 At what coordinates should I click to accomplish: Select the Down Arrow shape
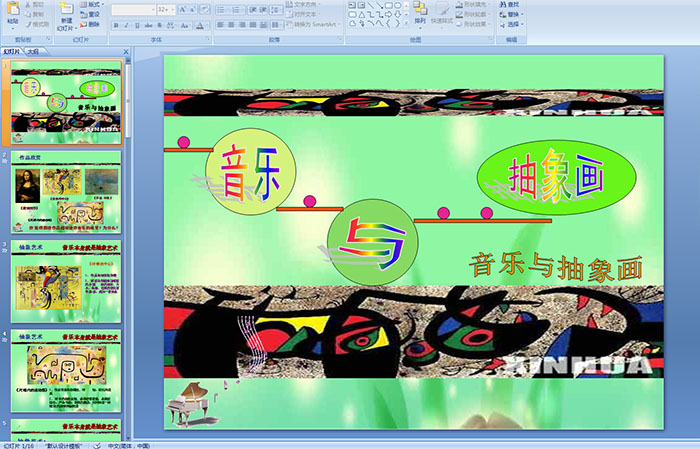point(398,15)
